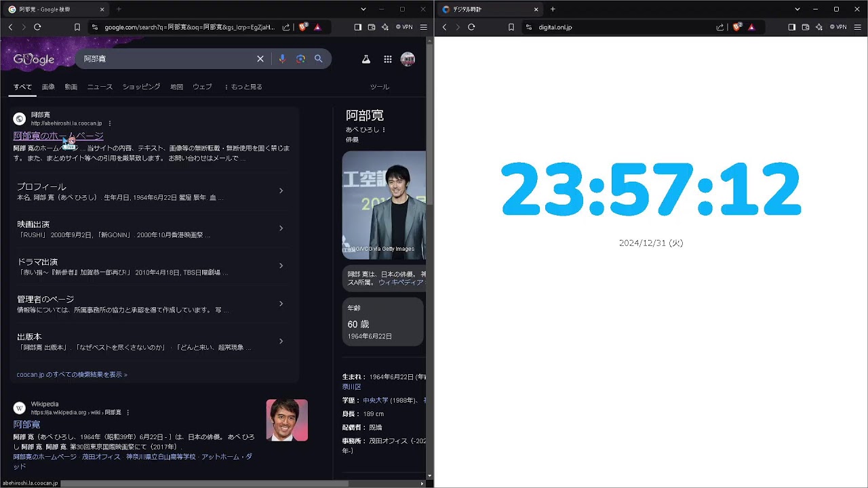
Task: Open the Google account avatar
Action: tap(408, 59)
